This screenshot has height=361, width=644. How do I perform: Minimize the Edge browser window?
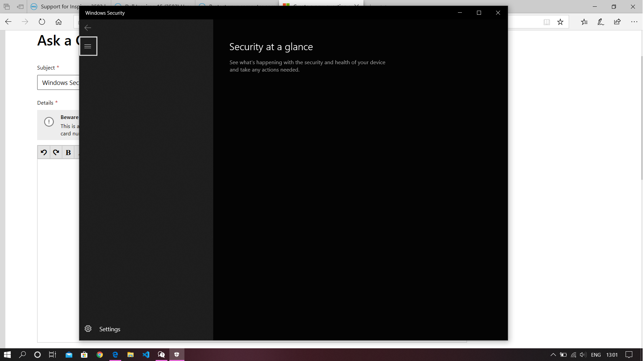pyautogui.click(x=595, y=7)
